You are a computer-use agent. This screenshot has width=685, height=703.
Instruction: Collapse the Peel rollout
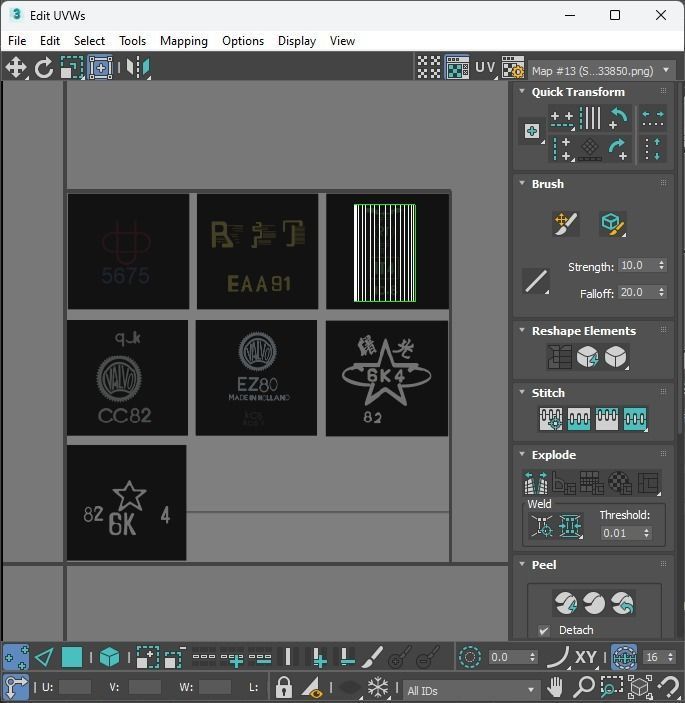(x=522, y=564)
